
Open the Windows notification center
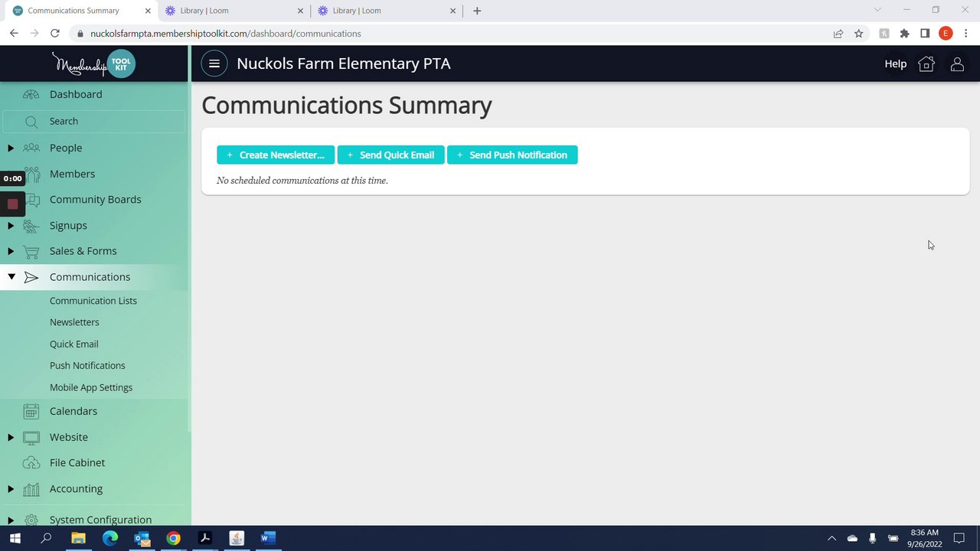coord(959,539)
